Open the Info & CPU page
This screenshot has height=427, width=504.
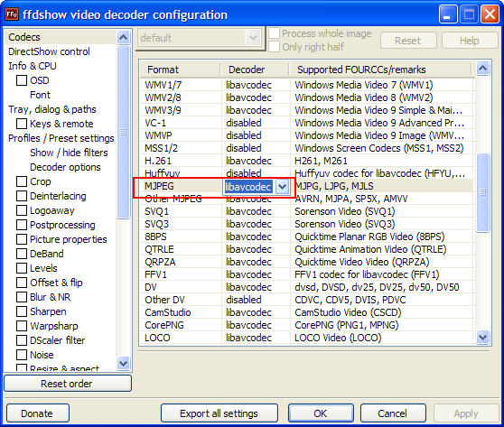click(x=33, y=66)
